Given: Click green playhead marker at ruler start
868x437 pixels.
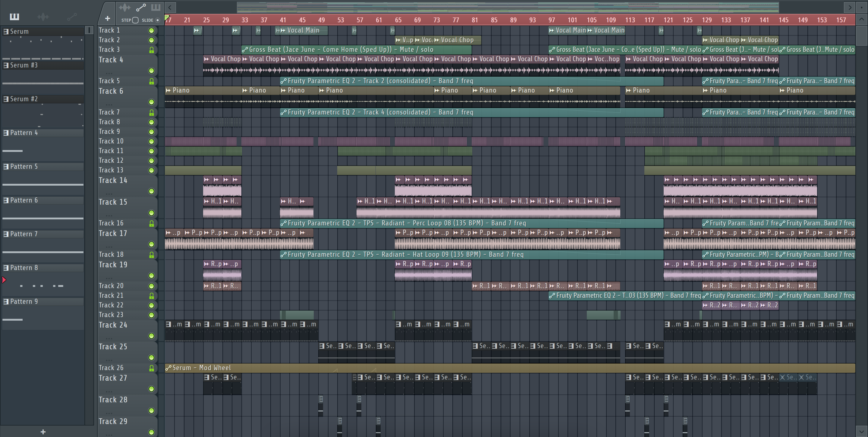Looking at the screenshot, I should tap(166, 17).
